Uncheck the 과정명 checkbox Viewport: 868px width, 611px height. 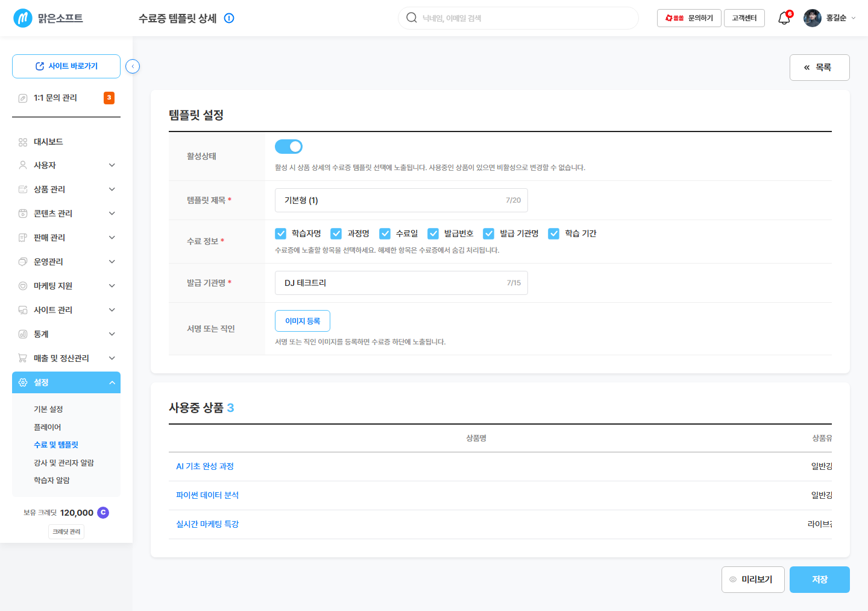click(x=336, y=233)
